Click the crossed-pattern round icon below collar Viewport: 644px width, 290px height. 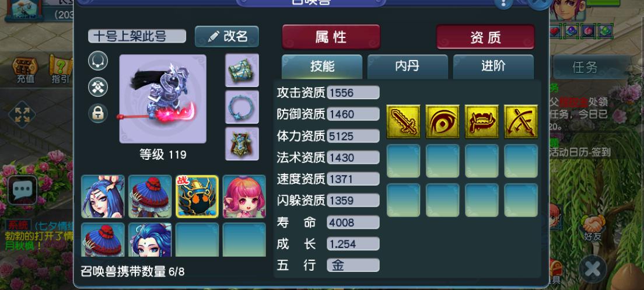click(x=98, y=87)
